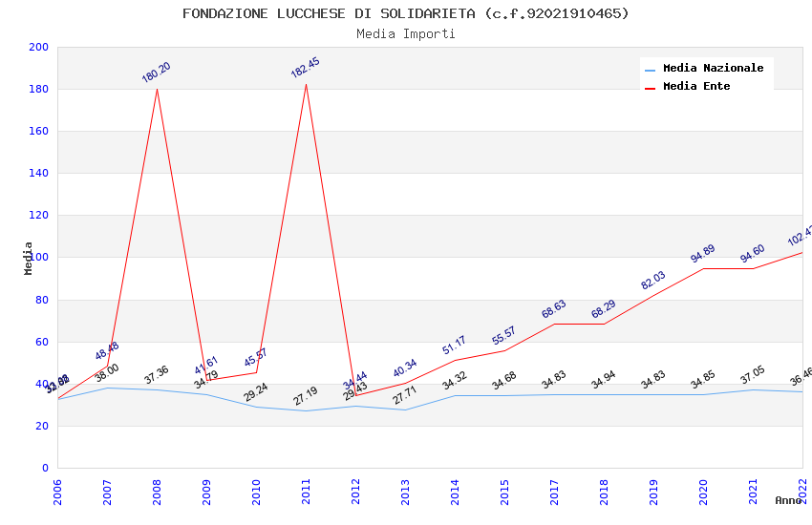Click the x-axis year 2015
This screenshot has width=812, height=525.
[505, 493]
